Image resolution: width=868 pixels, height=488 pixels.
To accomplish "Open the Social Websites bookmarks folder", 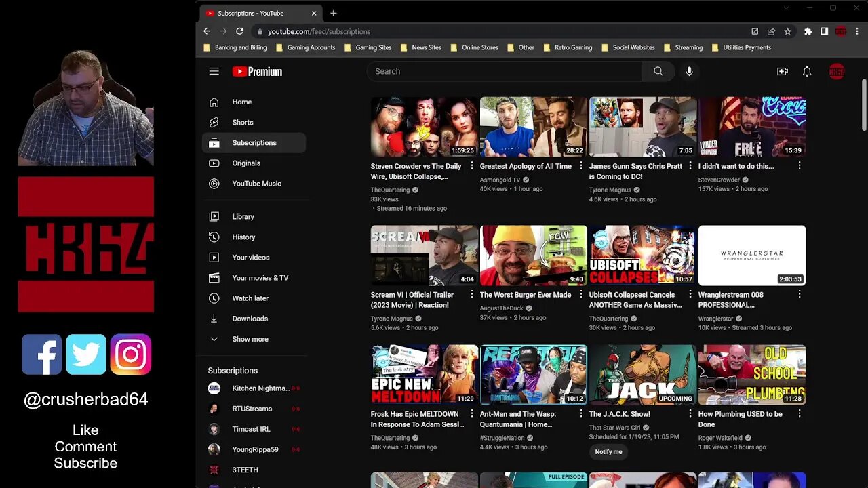I will pos(628,47).
